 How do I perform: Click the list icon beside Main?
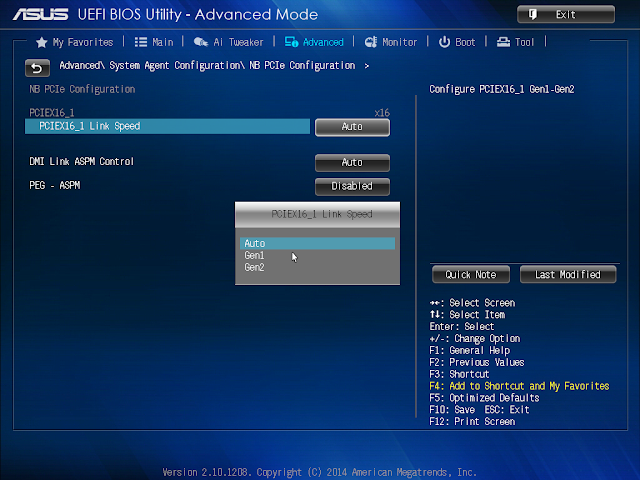point(141,42)
